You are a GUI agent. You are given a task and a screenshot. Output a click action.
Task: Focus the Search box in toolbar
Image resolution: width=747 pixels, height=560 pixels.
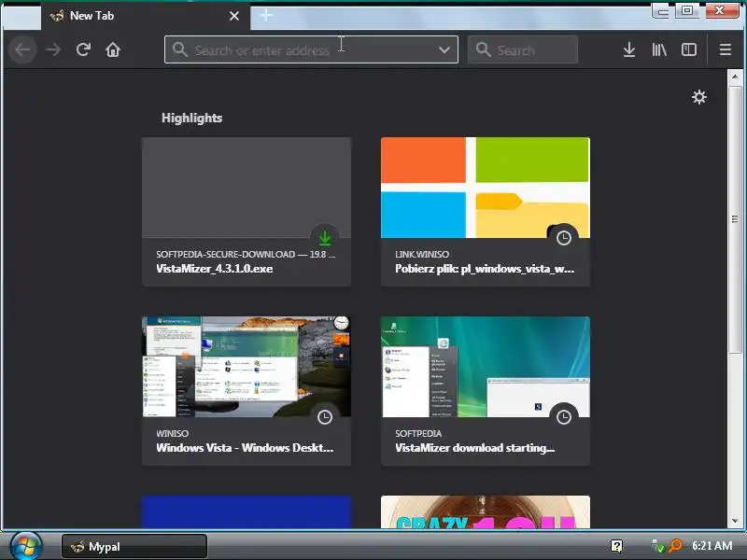[x=523, y=49]
